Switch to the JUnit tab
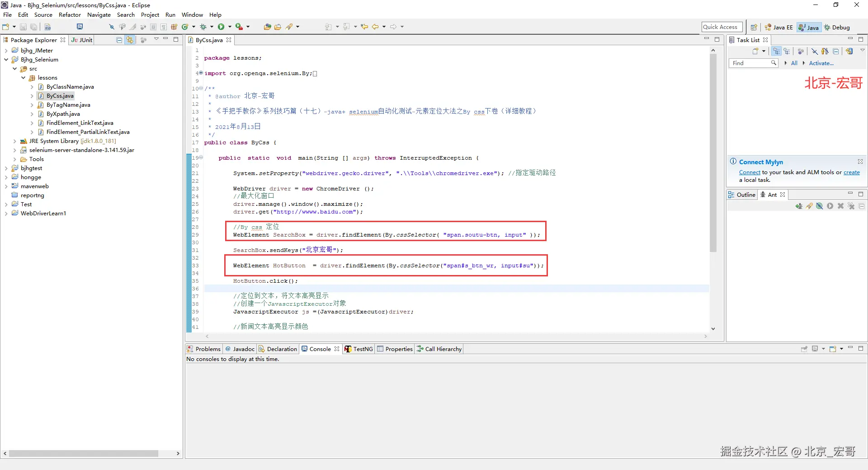 82,40
